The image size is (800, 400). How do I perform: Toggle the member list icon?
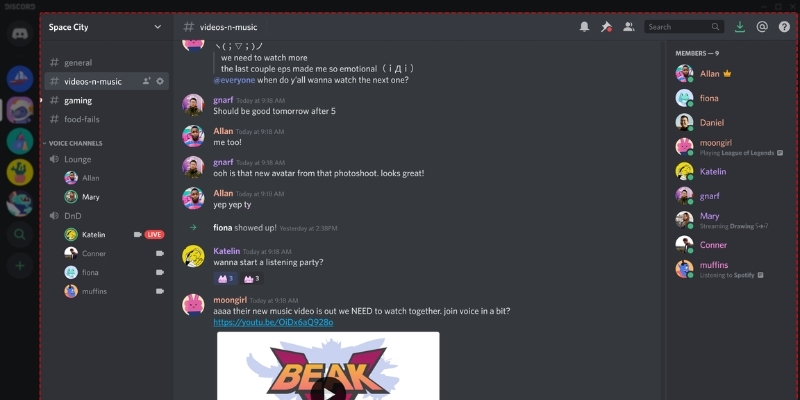pos(629,27)
